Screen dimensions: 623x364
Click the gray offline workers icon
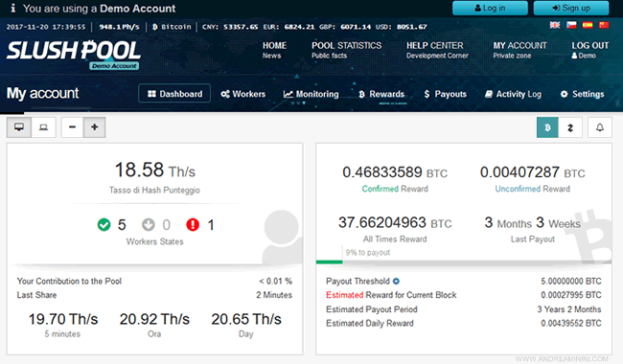149,225
